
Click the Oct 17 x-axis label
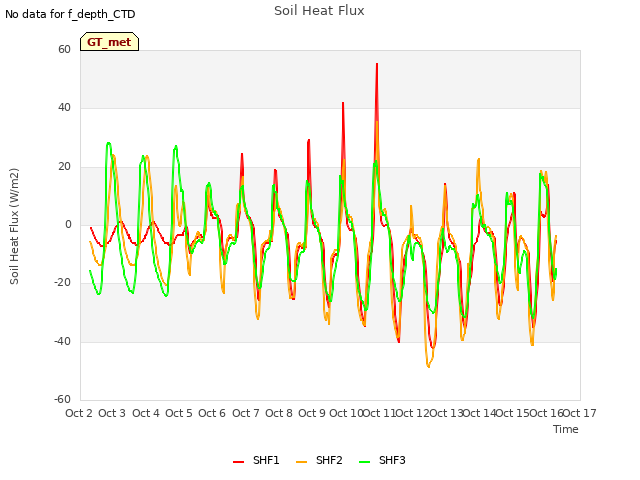580,413
